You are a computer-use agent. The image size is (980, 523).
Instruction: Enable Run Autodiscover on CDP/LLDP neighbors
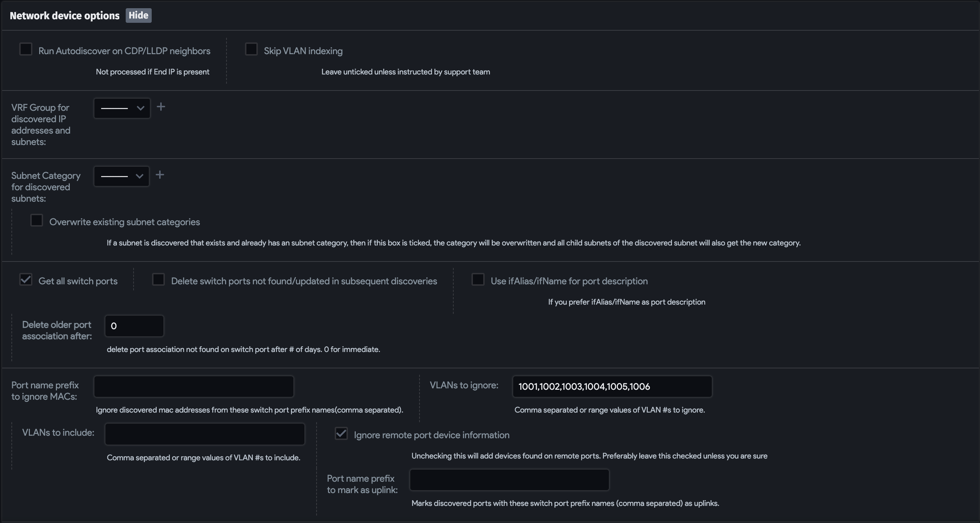[x=26, y=49]
